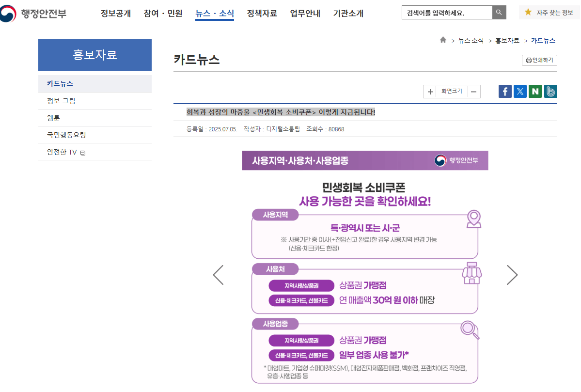Decrease screen size with minus icon
This screenshot has width=581, height=392.
(x=473, y=92)
